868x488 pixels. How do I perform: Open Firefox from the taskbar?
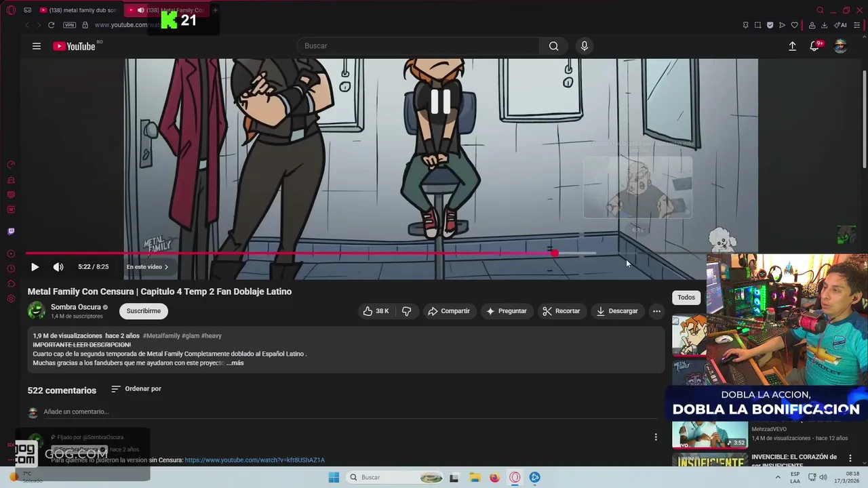[x=494, y=477]
